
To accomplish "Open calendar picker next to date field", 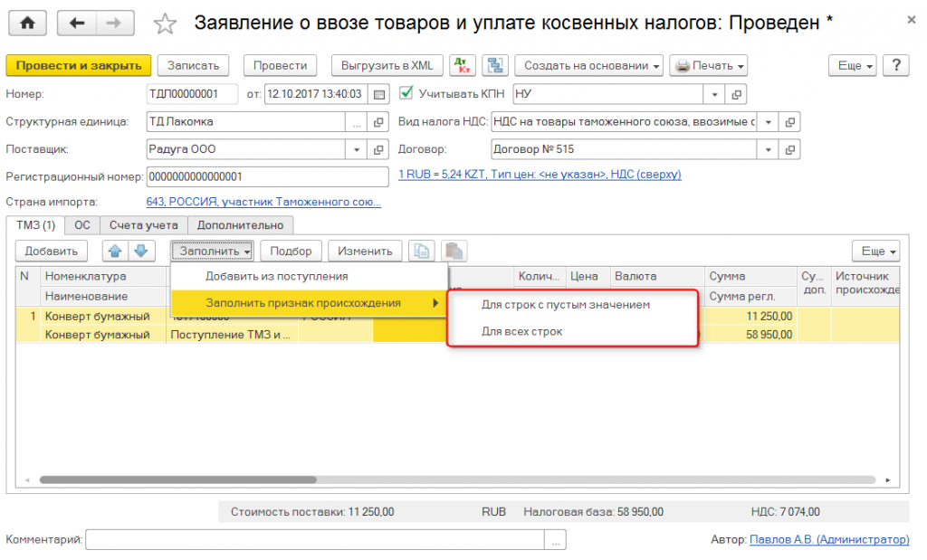I will click(379, 94).
